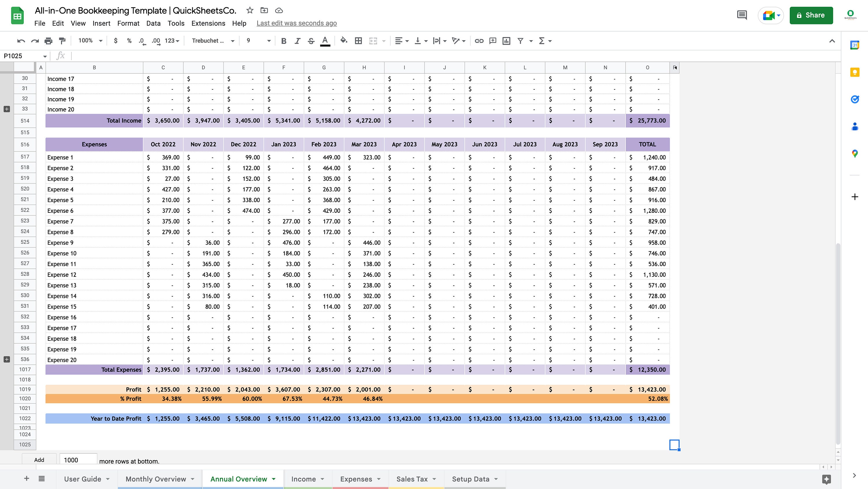Image resolution: width=868 pixels, height=489 pixels.
Task: Move the document with the folder icon
Action: [x=264, y=10]
